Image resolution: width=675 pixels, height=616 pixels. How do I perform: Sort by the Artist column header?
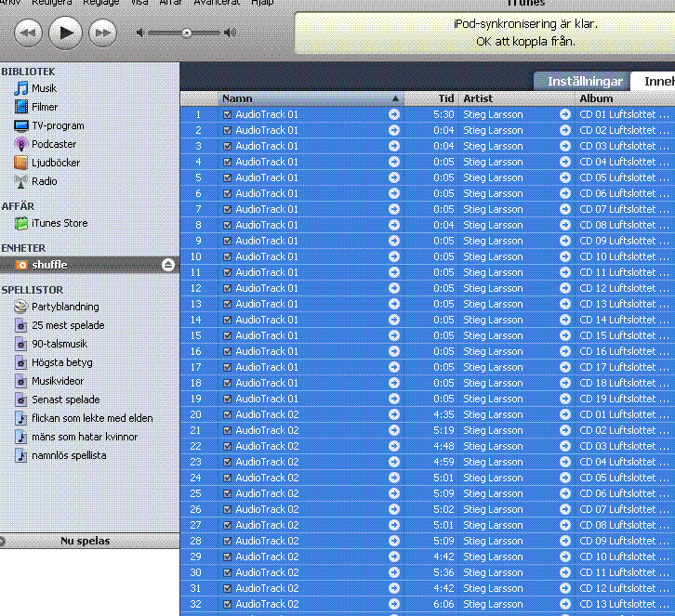point(517,98)
